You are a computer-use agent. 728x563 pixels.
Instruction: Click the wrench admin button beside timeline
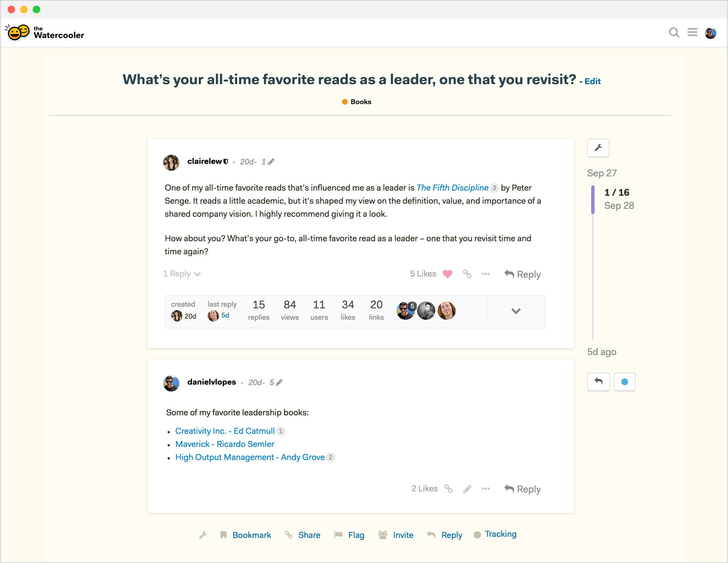pyautogui.click(x=598, y=148)
